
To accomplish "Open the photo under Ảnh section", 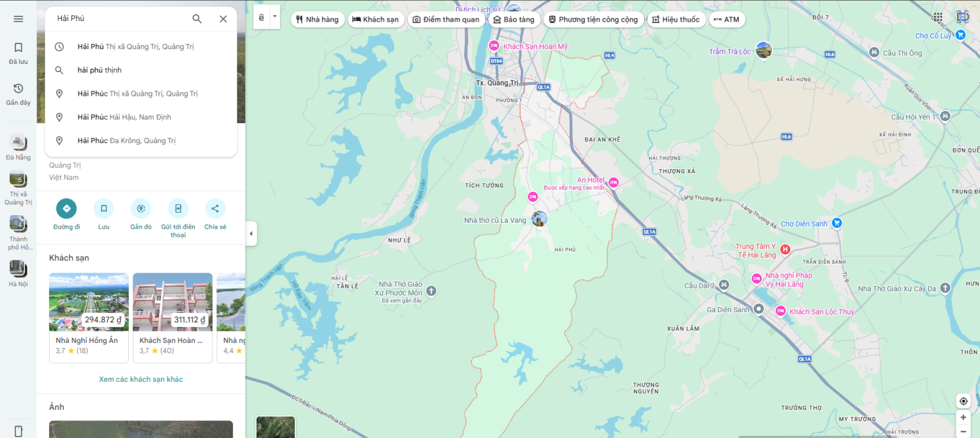I will (x=141, y=429).
